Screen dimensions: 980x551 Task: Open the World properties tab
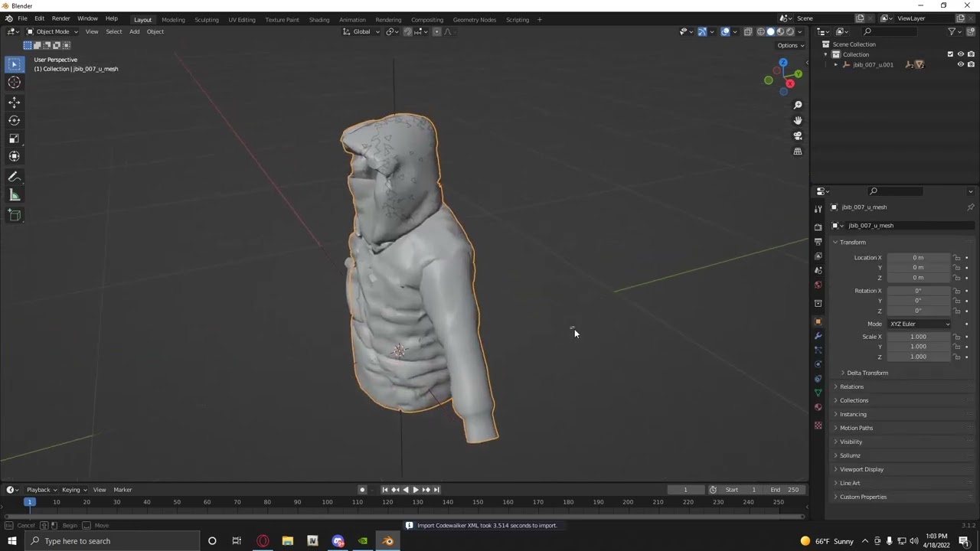tap(818, 285)
